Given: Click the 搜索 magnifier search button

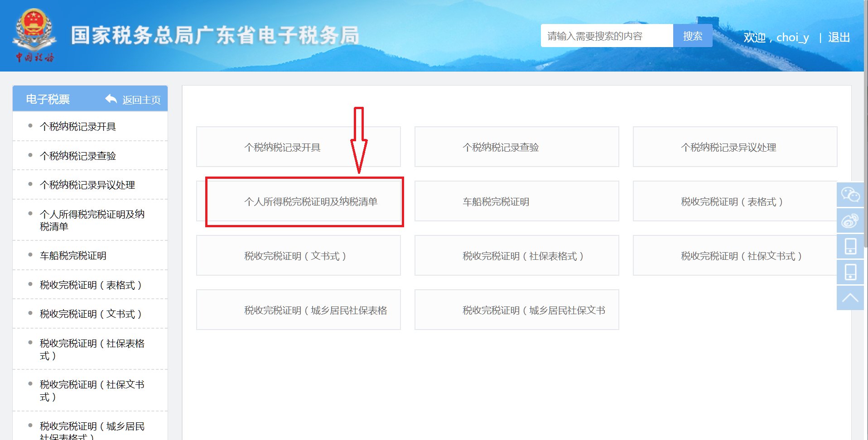Looking at the screenshot, I should [x=693, y=36].
